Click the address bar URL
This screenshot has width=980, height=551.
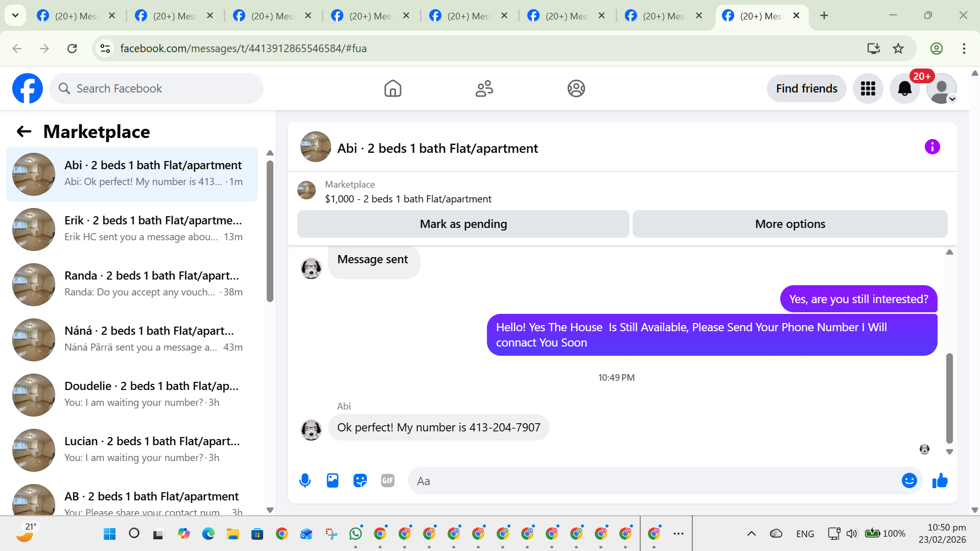pos(243,49)
